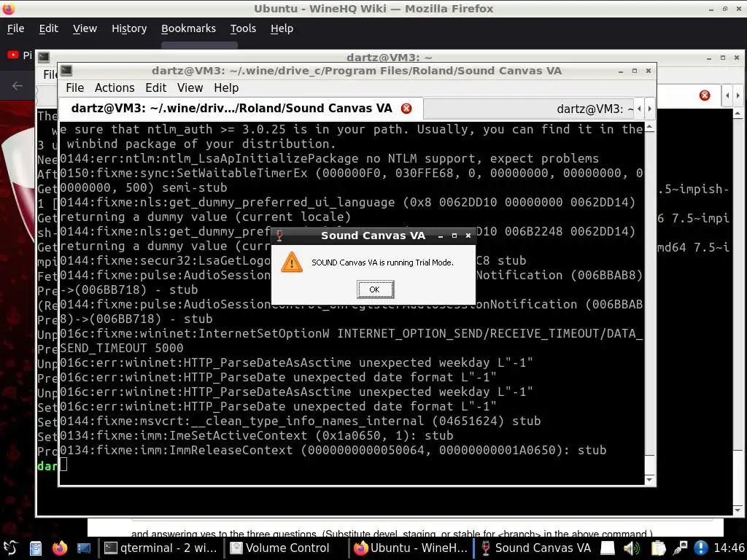Click the 'SEND_TIMEOUT 5000' terminal line
The image size is (747, 560).
tap(122, 348)
